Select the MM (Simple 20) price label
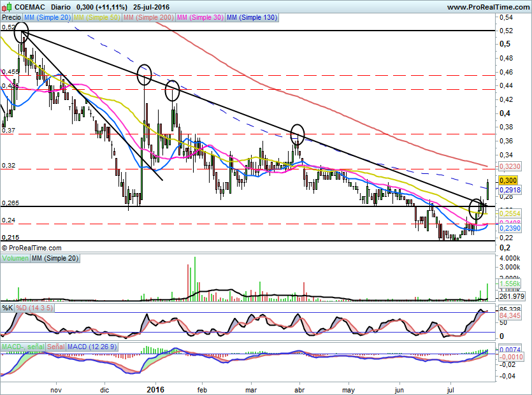This screenshot has width=532, height=395. pos(48,17)
